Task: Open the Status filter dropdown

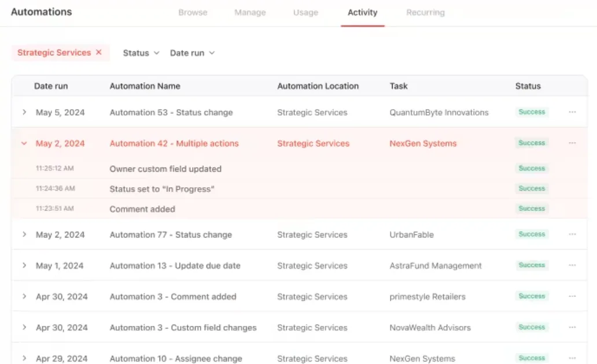Action: pyautogui.click(x=141, y=53)
